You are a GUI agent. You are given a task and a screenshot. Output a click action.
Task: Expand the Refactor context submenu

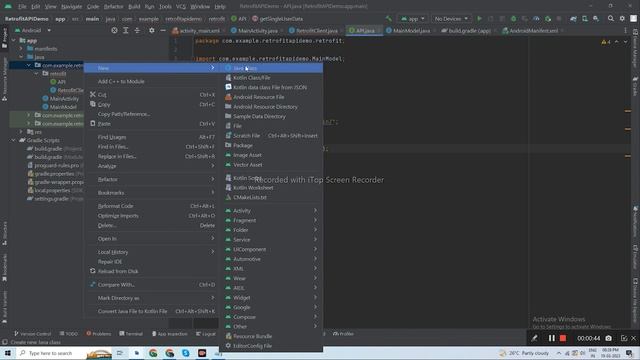point(151,180)
